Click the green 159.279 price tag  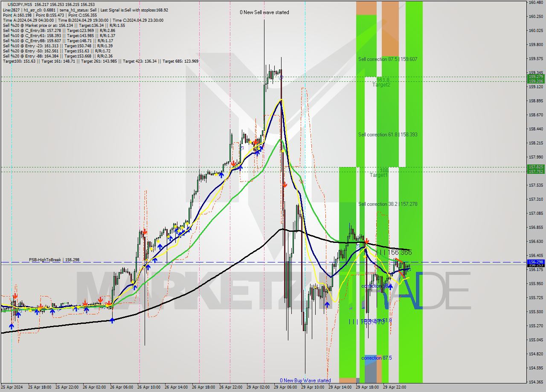pyautogui.click(x=536, y=77)
